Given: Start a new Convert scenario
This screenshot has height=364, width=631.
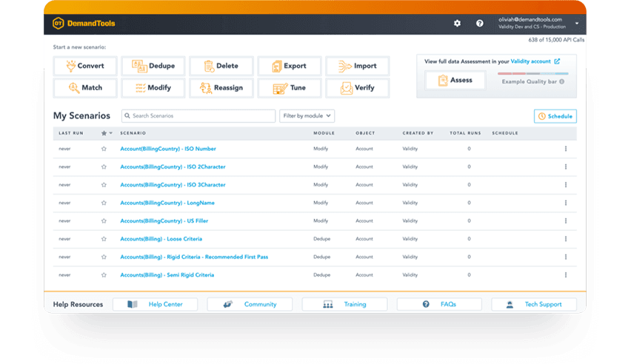Looking at the screenshot, I should tap(85, 66).
